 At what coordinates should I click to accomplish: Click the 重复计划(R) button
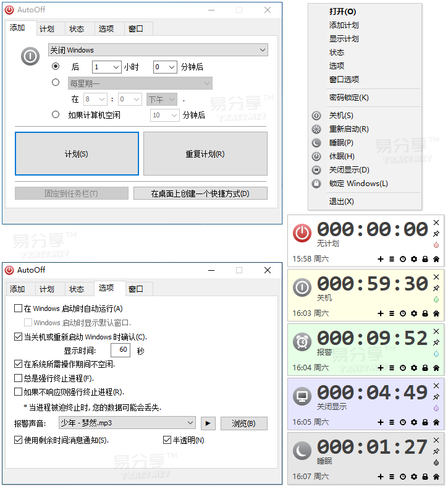pyautogui.click(x=205, y=153)
